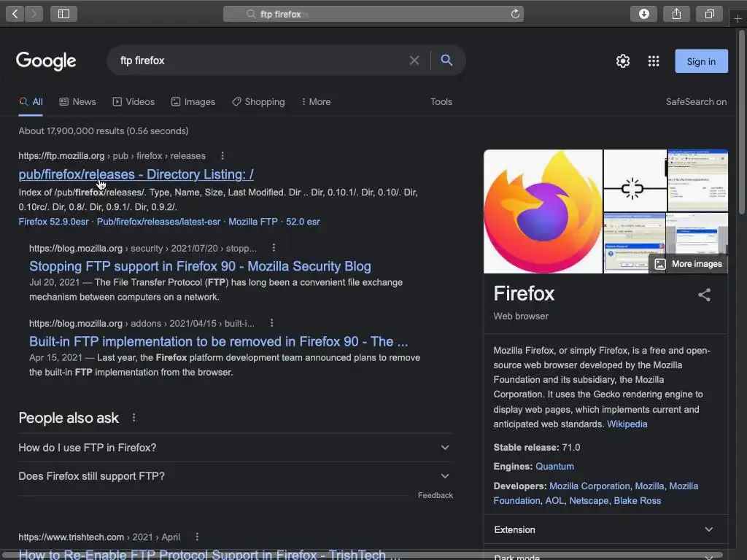This screenshot has height=560, width=747.
Task: Open options for Stopping FTP support result
Action: [x=274, y=248]
